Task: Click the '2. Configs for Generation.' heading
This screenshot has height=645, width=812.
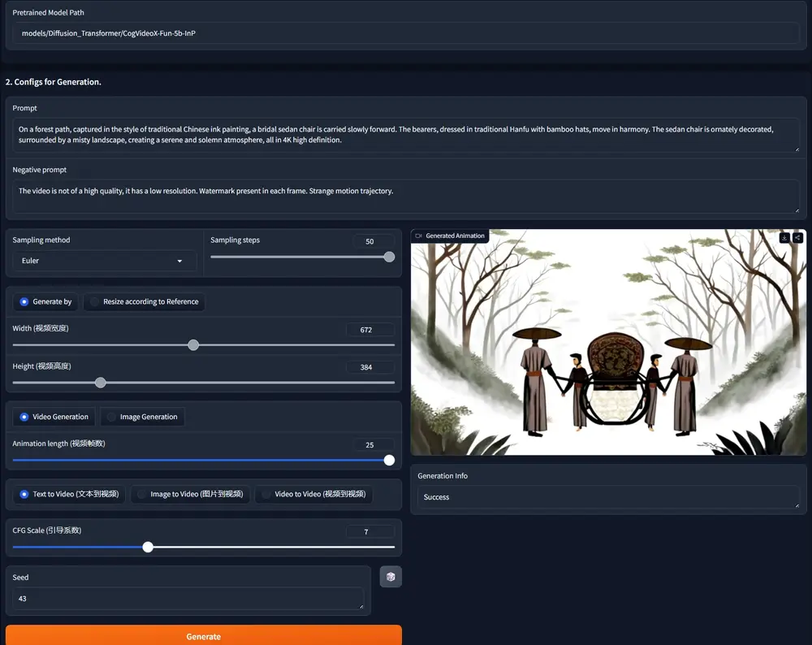Action: pyautogui.click(x=54, y=82)
